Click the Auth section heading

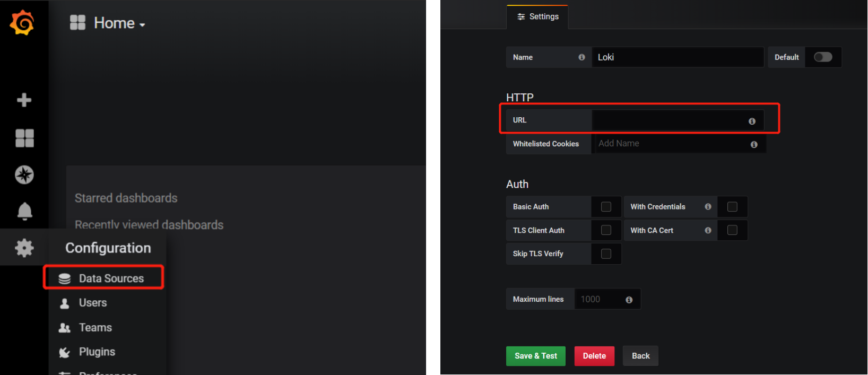click(x=517, y=184)
